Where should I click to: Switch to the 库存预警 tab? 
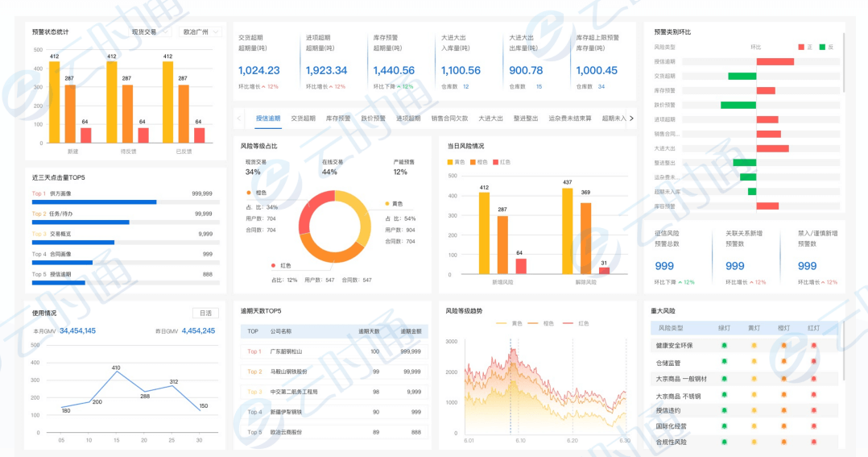339,118
